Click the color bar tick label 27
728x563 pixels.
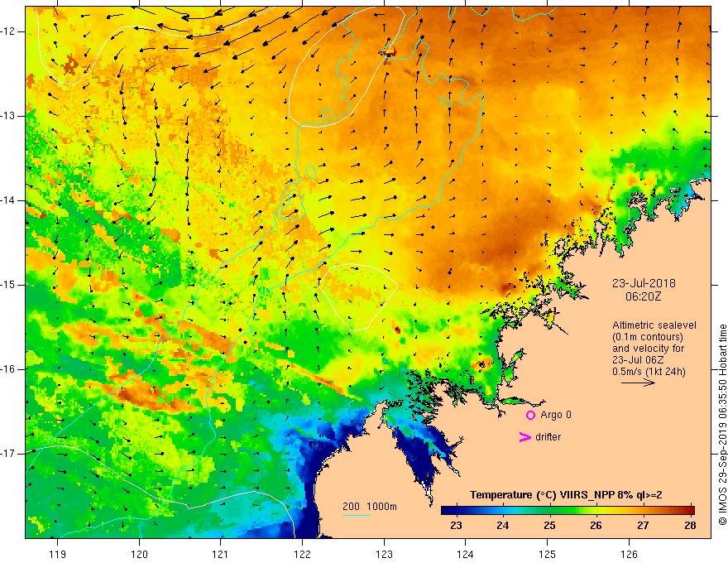pyautogui.click(x=643, y=526)
